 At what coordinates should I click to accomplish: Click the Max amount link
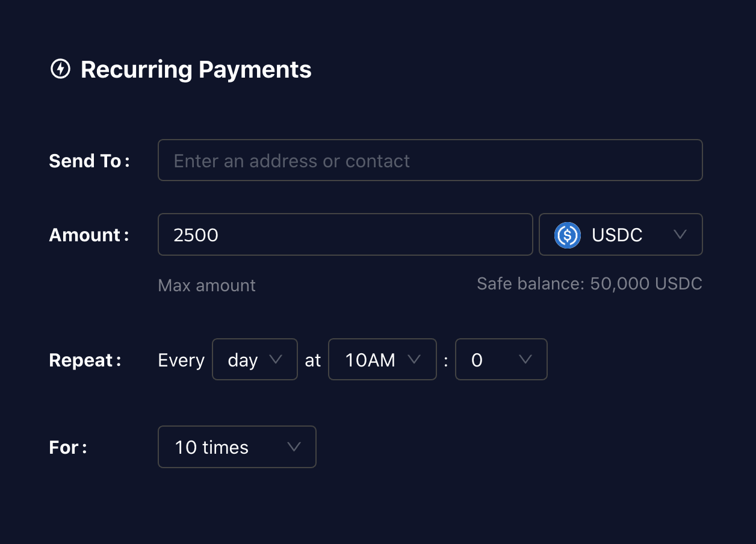click(x=206, y=285)
